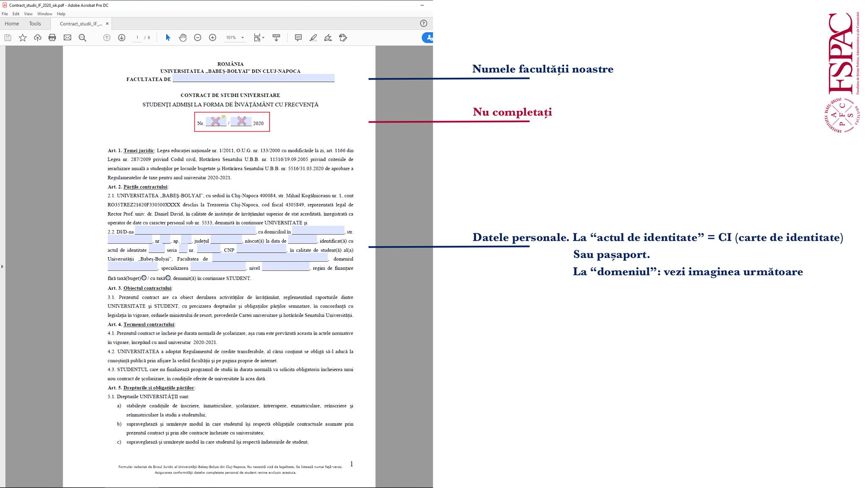
Task: Add a comment with the sticky note icon
Action: click(298, 38)
